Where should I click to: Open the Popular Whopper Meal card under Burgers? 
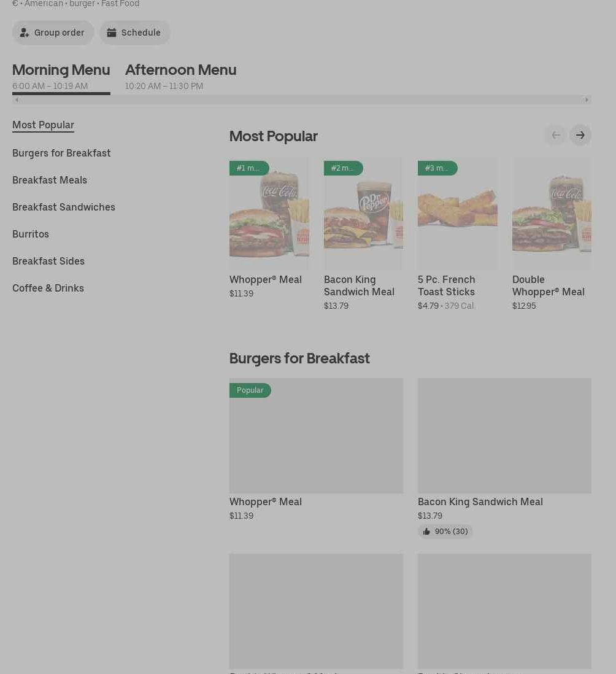(316, 436)
